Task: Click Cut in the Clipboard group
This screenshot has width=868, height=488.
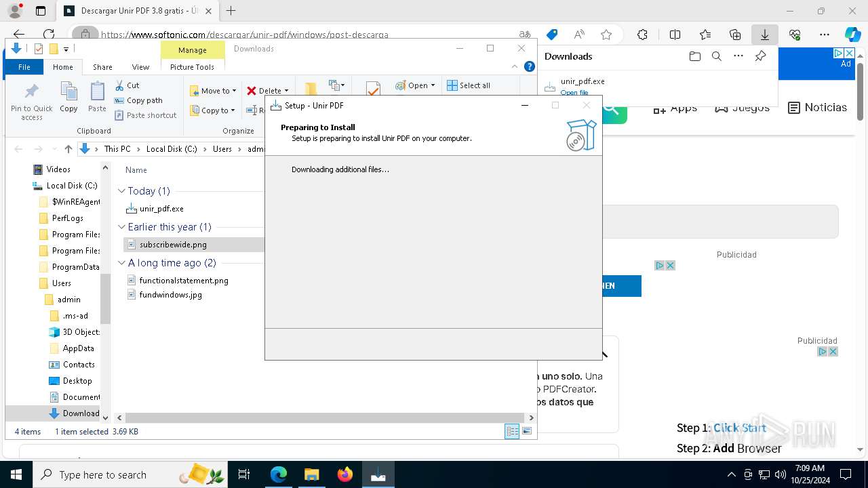Action: click(x=127, y=85)
